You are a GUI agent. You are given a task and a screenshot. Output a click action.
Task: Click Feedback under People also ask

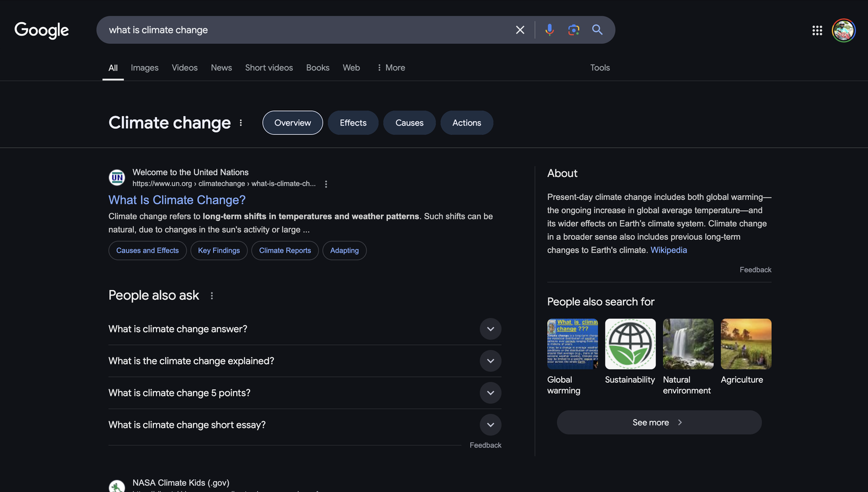pyautogui.click(x=485, y=445)
